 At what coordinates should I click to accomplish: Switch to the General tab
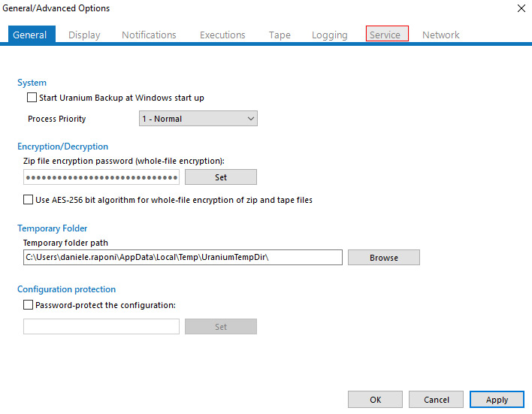point(30,35)
